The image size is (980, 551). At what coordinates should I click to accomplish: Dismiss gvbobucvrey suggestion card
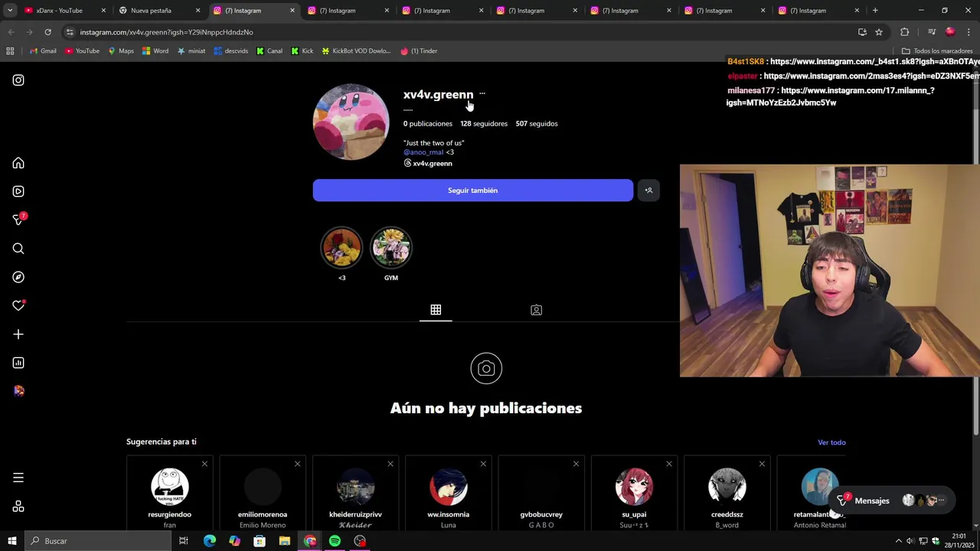pyautogui.click(x=576, y=464)
